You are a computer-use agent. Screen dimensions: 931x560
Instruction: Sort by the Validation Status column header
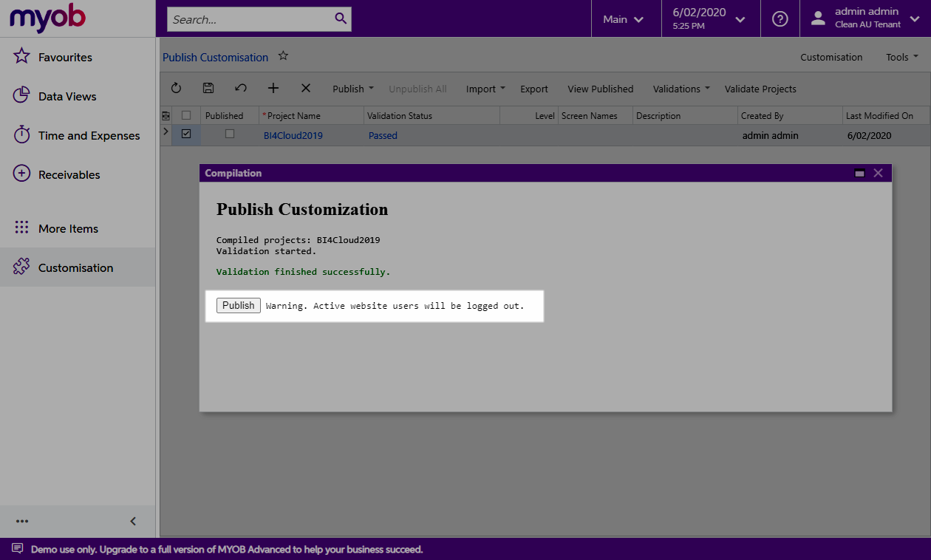coord(432,115)
